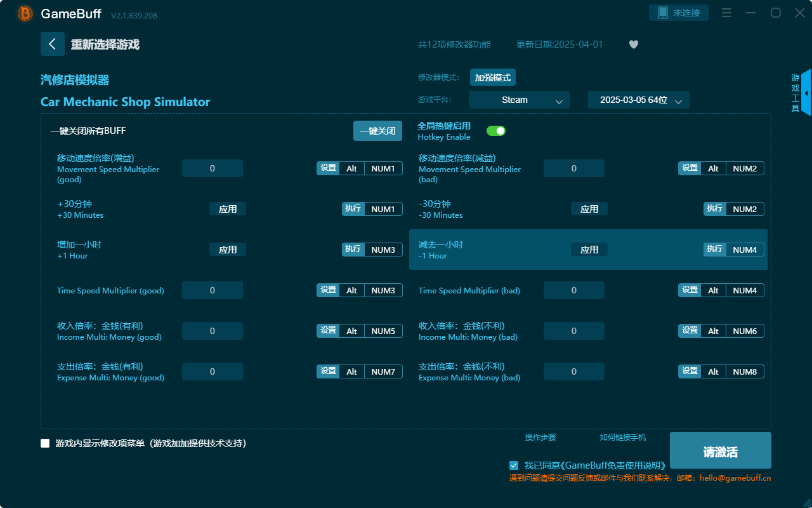Screen dimensions: 812x508
Task: Apply the +30 Minutes cheat
Action: point(228,208)
